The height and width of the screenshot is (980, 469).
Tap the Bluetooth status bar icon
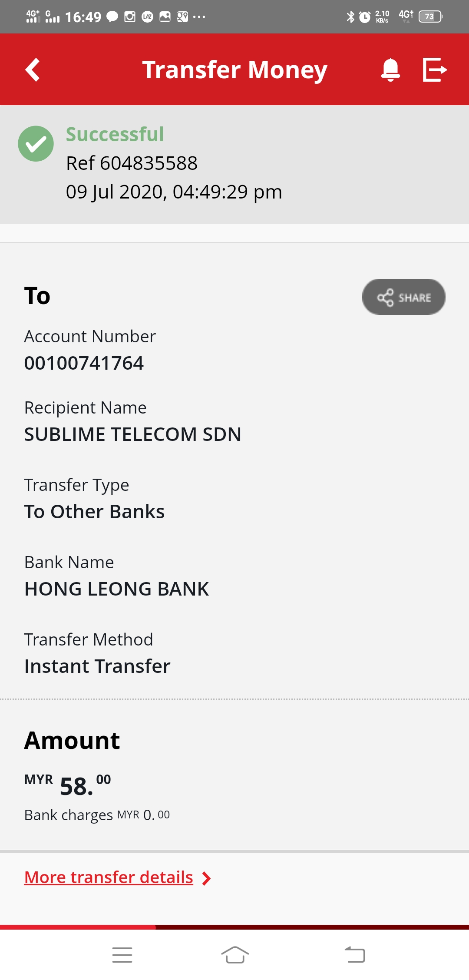coord(350,17)
